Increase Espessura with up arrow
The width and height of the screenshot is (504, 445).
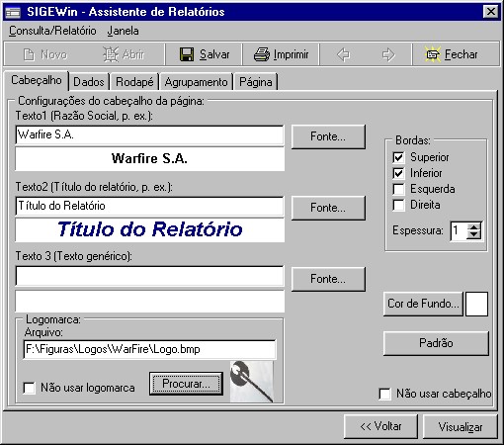[x=474, y=226]
